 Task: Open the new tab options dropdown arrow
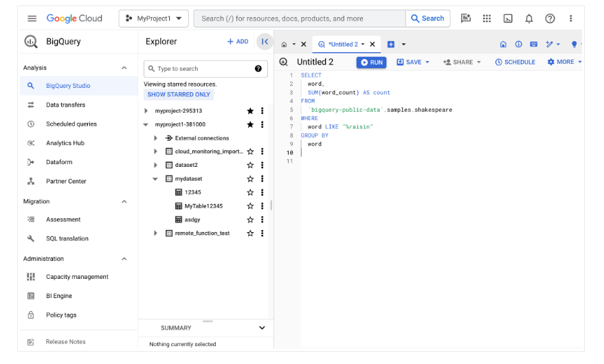tap(403, 44)
